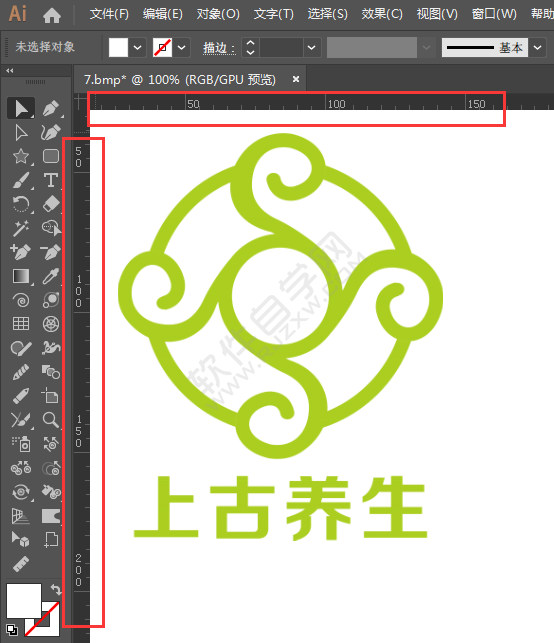Open the stroke swatch dropdown arrow
554x643 pixels.
(181, 48)
